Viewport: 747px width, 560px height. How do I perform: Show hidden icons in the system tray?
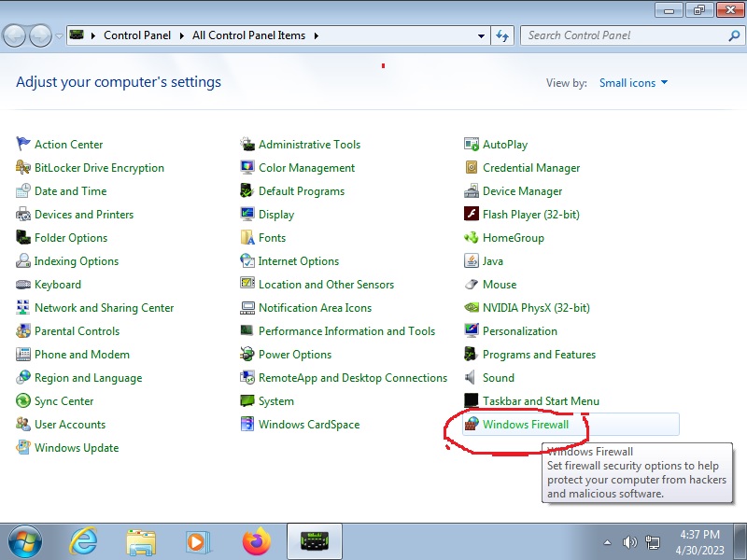point(608,542)
